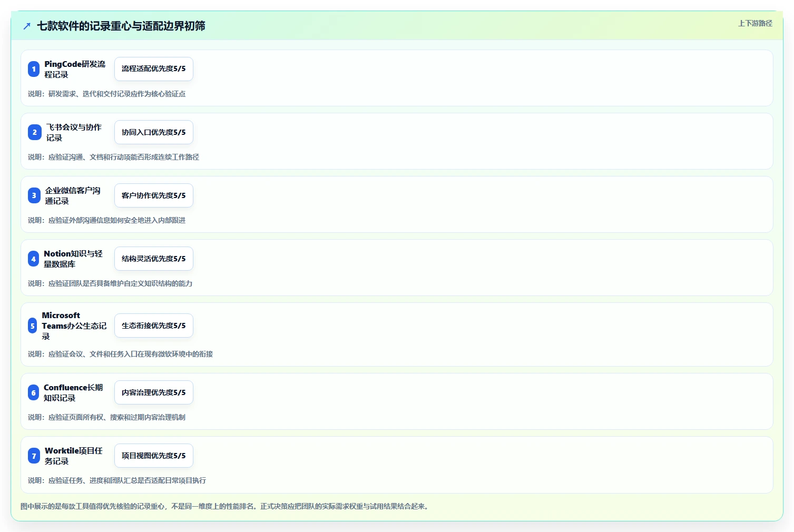
Task: Click the 企业微信客户沟通记录 title
Action: 73,195
